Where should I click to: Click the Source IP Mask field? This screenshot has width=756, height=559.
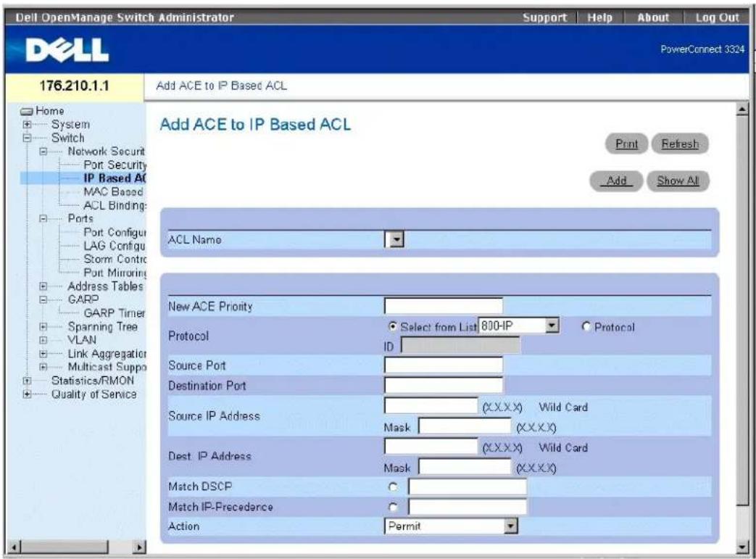point(465,426)
